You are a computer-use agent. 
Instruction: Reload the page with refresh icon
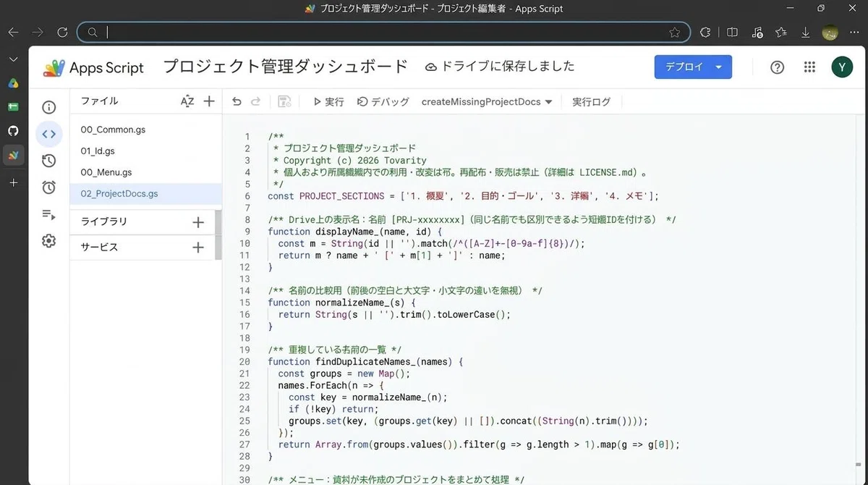click(x=62, y=32)
